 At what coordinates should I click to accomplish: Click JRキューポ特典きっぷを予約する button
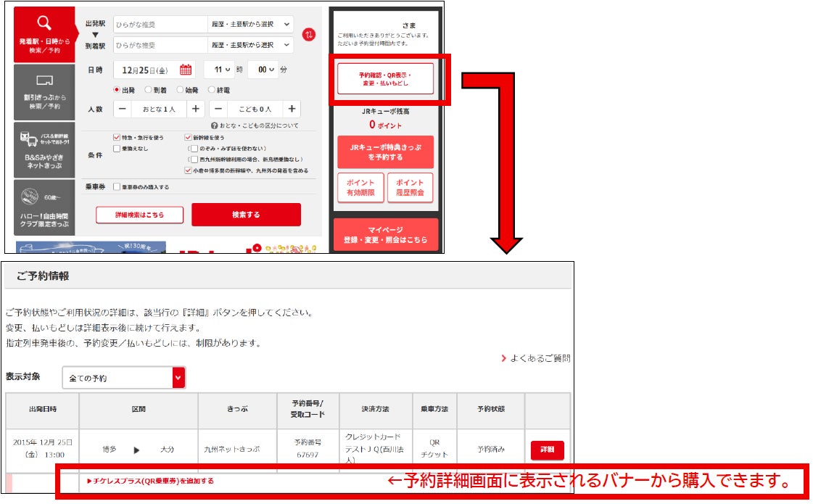click(385, 152)
